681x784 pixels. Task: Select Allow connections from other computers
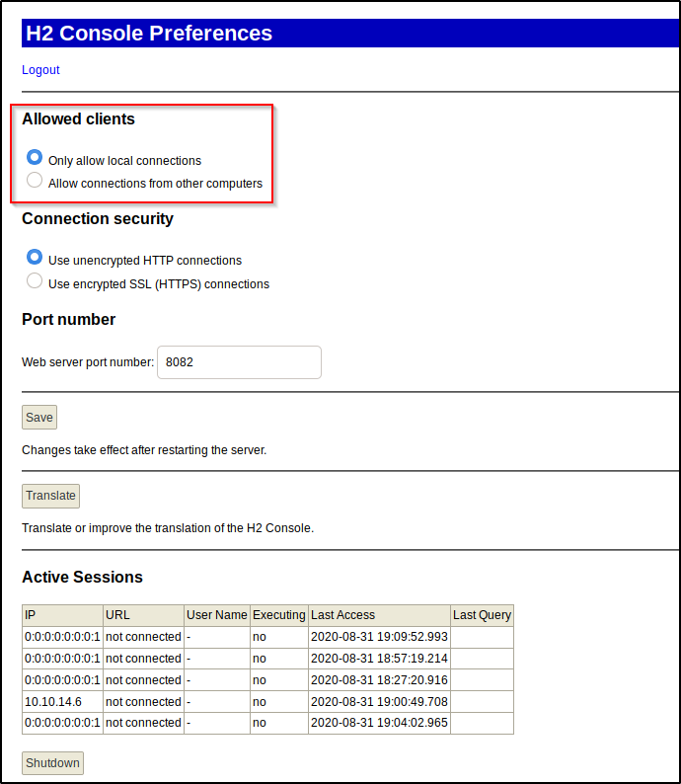point(35,180)
